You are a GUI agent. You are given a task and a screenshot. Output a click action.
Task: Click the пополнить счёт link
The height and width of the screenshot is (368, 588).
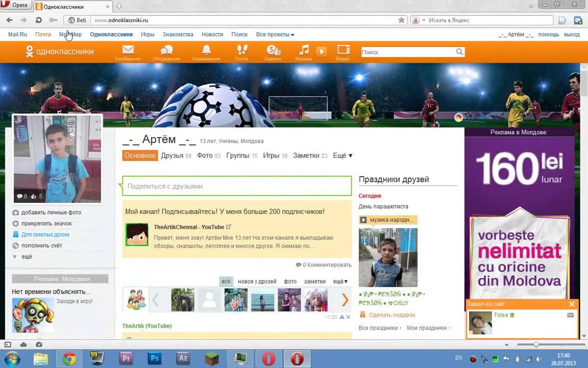tap(42, 245)
